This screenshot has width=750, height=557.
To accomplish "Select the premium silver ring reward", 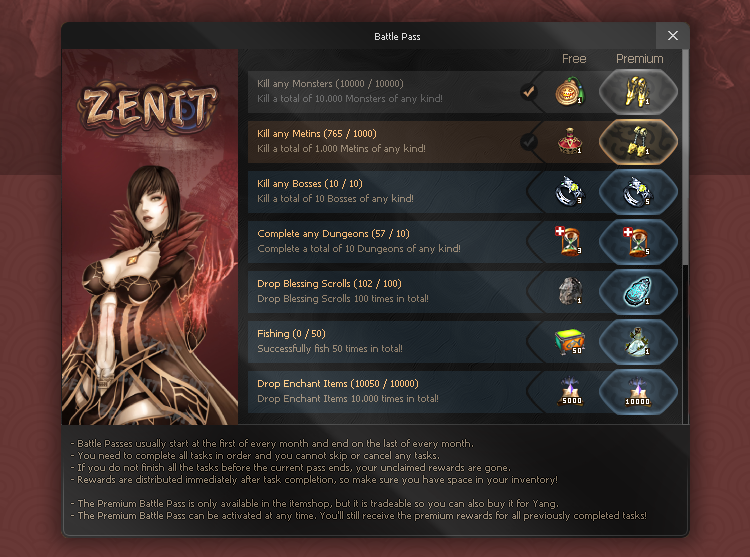I will coord(638,192).
